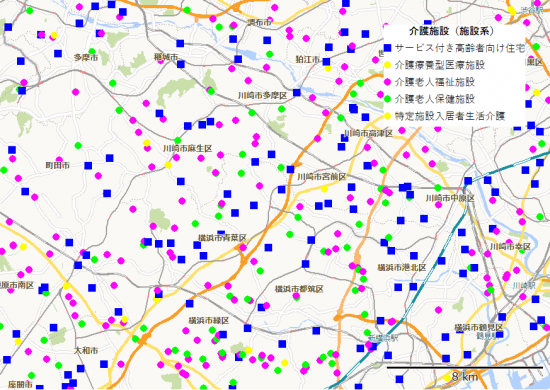Click the 町田市 city label

click(x=58, y=165)
